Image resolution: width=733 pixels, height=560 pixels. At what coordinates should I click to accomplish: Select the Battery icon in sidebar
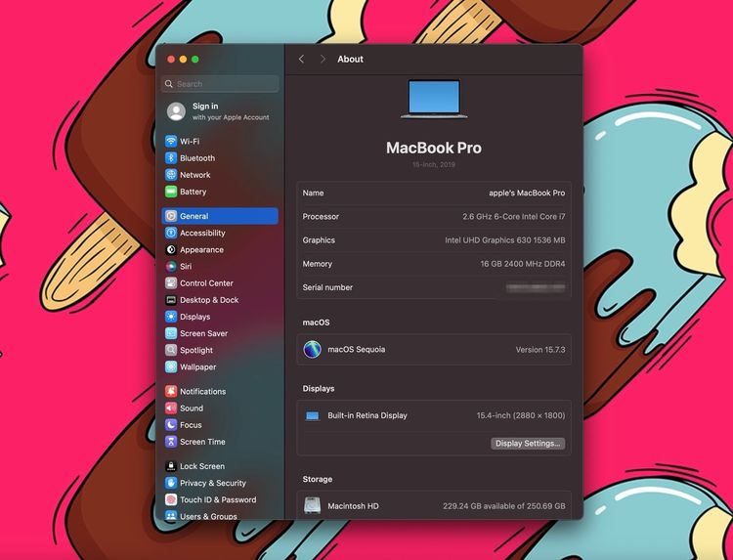(171, 192)
